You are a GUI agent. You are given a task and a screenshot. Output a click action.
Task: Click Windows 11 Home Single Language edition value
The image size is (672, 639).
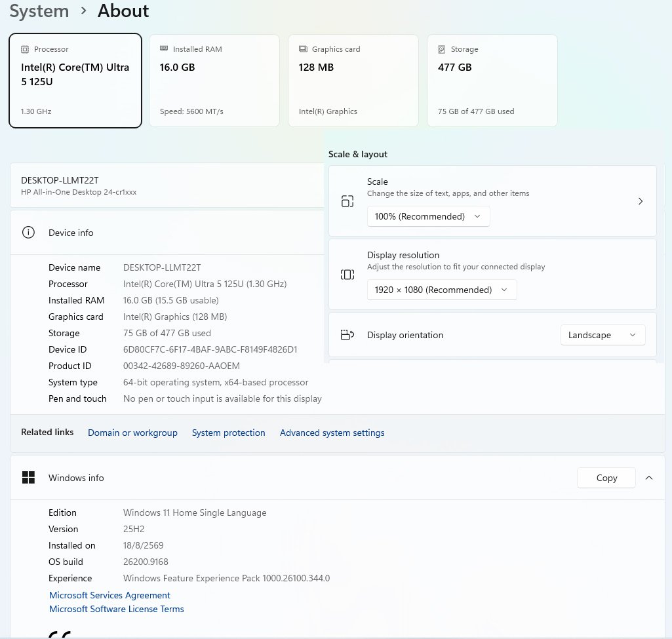pos(195,513)
